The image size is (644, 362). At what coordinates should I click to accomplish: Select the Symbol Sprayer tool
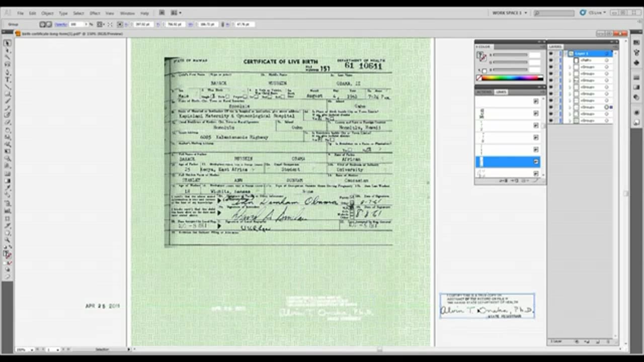(x=8, y=203)
